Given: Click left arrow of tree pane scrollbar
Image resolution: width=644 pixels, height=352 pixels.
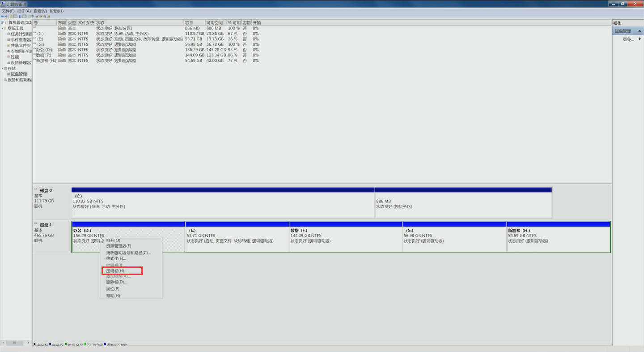Looking at the screenshot, I should (x=3, y=343).
